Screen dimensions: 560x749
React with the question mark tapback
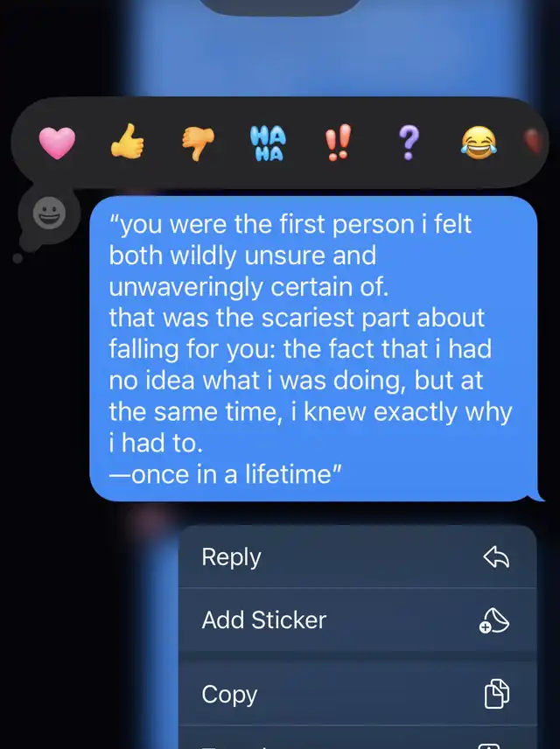(x=408, y=143)
